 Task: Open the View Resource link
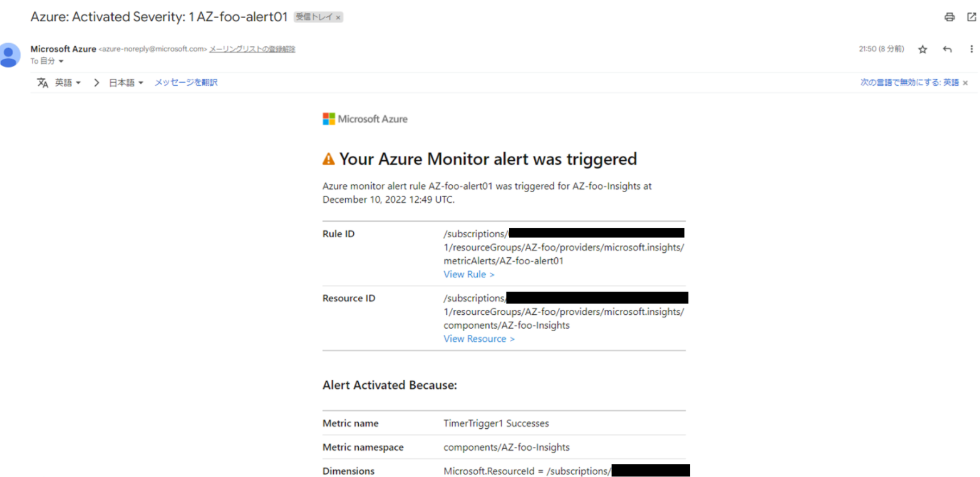click(478, 339)
